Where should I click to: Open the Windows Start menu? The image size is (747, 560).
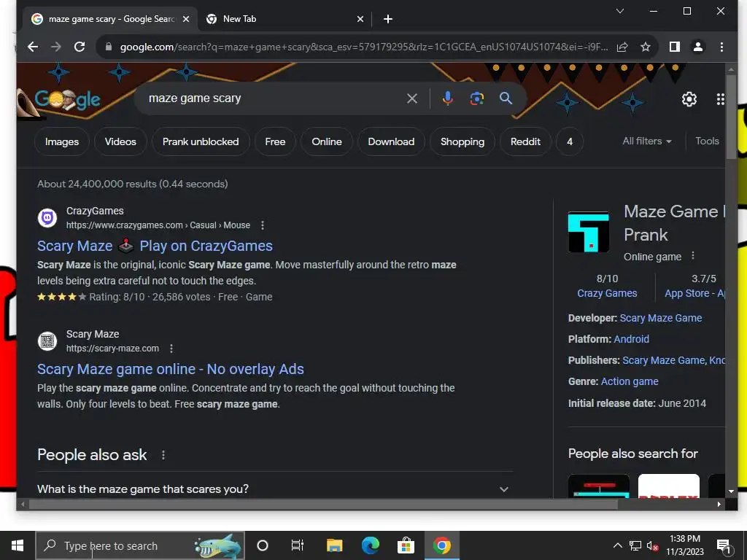click(x=18, y=545)
